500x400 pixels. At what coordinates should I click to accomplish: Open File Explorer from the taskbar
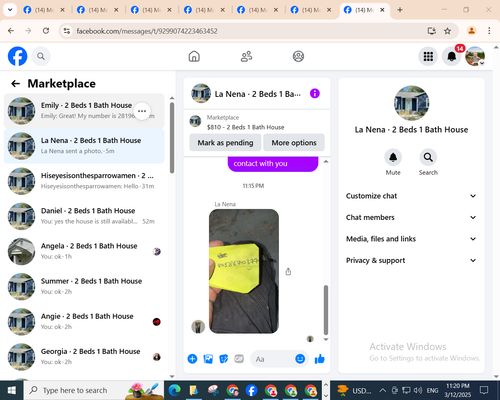point(194,390)
